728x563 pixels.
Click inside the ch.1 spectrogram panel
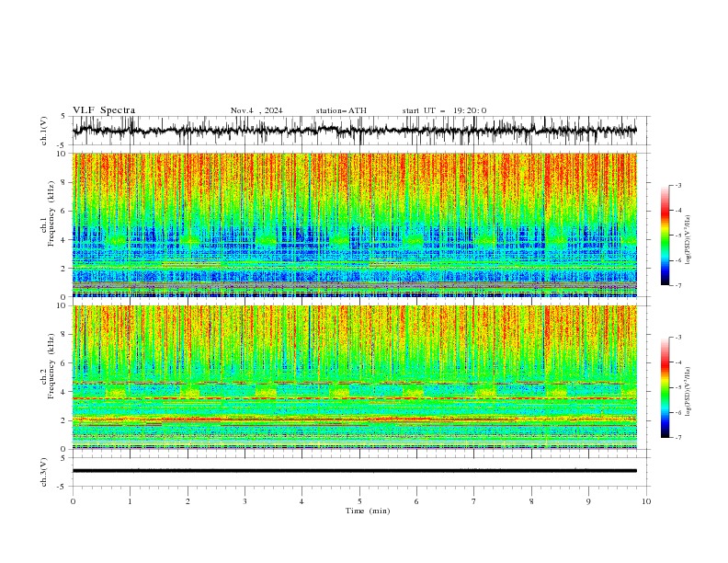tap(355, 224)
